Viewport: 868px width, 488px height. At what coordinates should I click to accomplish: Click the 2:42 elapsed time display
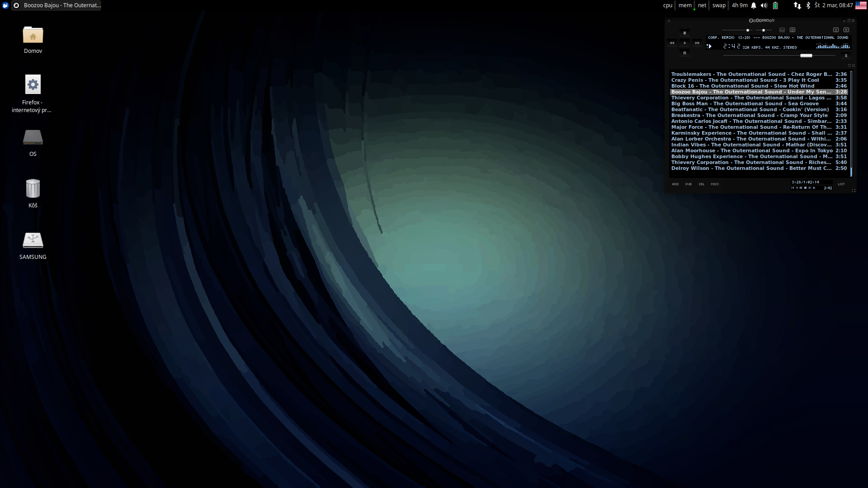pos(732,46)
